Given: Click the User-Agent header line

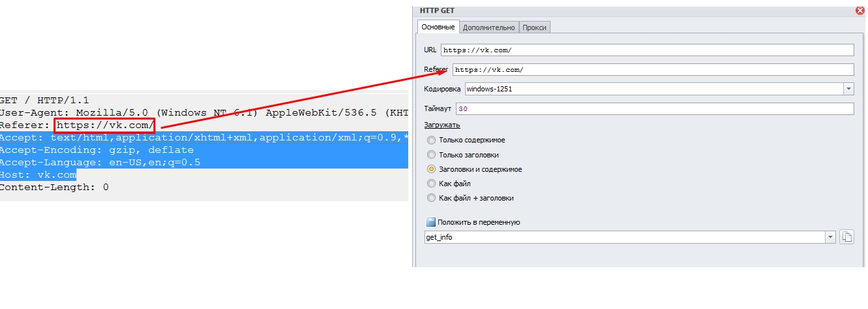Looking at the screenshot, I should coord(204,112).
